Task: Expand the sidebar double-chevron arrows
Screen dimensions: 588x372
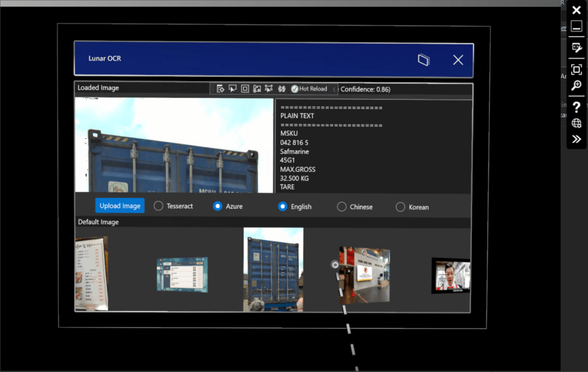Action: pyautogui.click(x=577, y=139)
